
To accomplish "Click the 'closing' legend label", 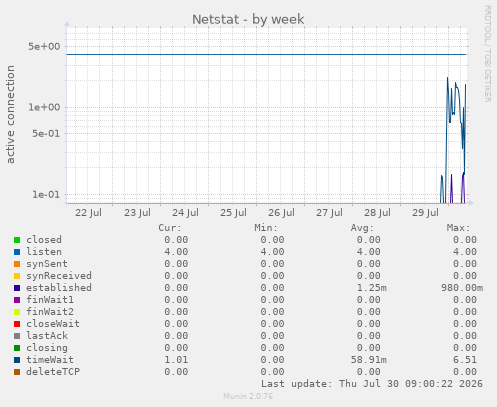I will point(47,348).
